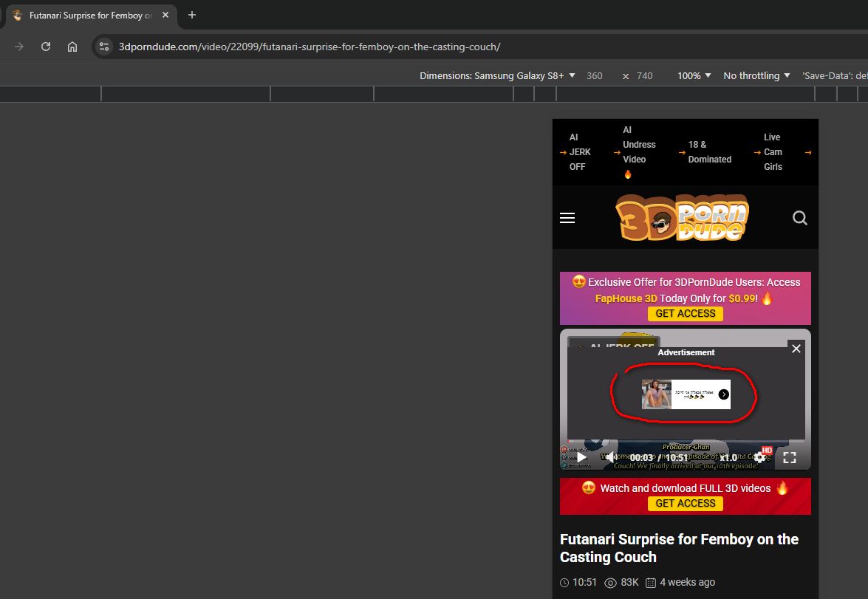Open the 18 & Dominated nav link
This screenshot has width=868, height=599.
coord(709,151)
